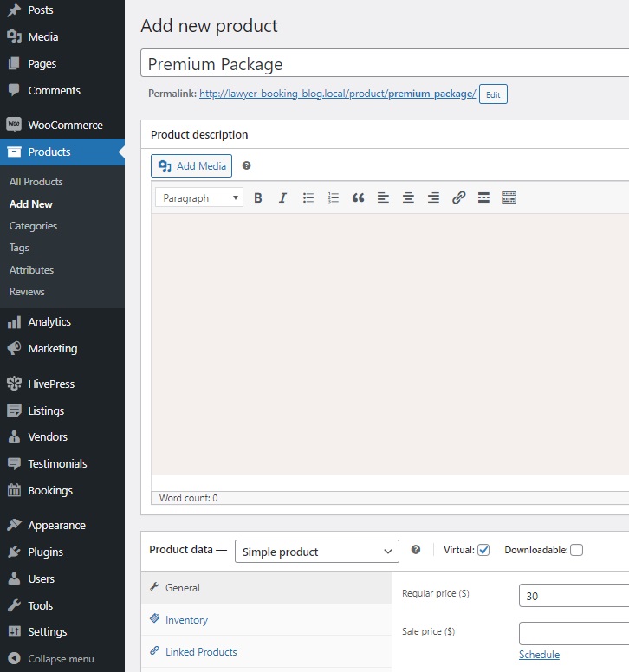Viewport: 629px width, 672px height.
Task: Click the Tools wrench icon
Action: [x=14, y=605]
